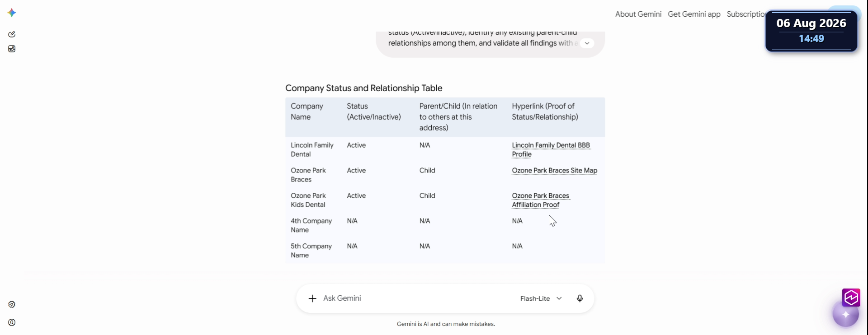Click the plus attachment icon in prompt box
This screenshot has height=335, width=868.
pyautogui.click(x=312, y=298)
